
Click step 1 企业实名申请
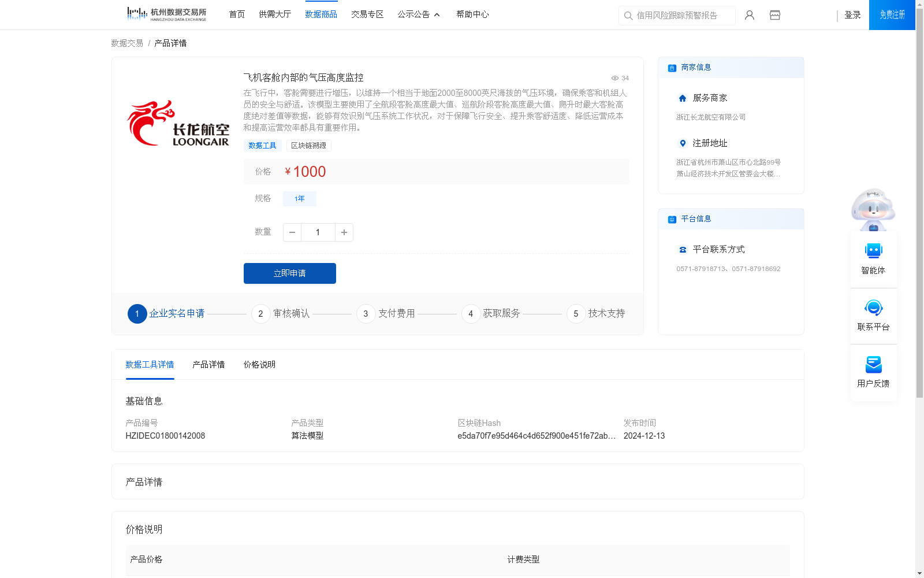[166, 314]
